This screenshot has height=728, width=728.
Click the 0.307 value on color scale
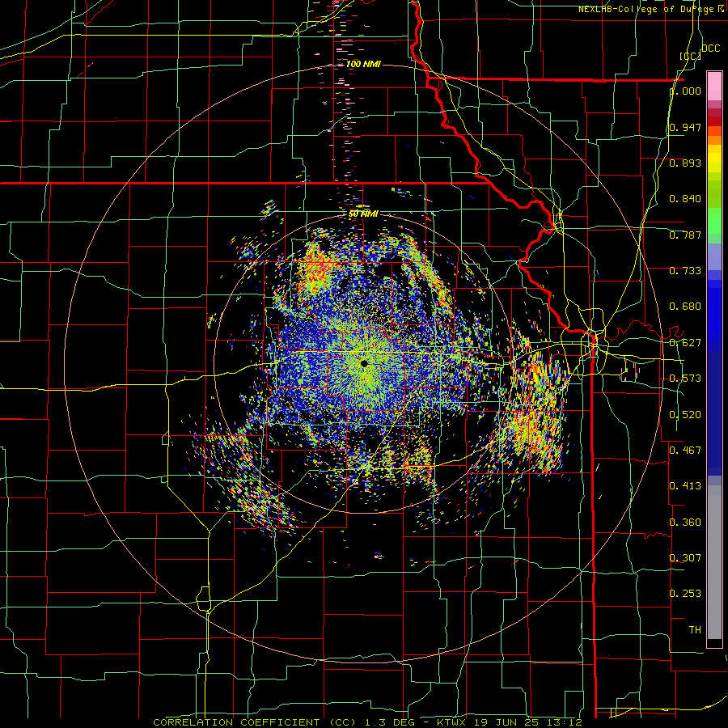click(x=685, y=558)
